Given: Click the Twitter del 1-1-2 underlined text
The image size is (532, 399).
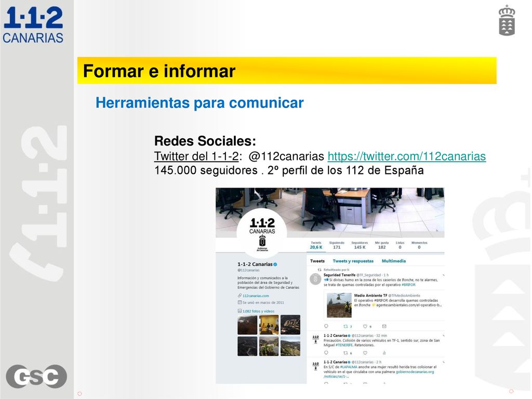Looking at the screenshot, I should coord(196,156).
